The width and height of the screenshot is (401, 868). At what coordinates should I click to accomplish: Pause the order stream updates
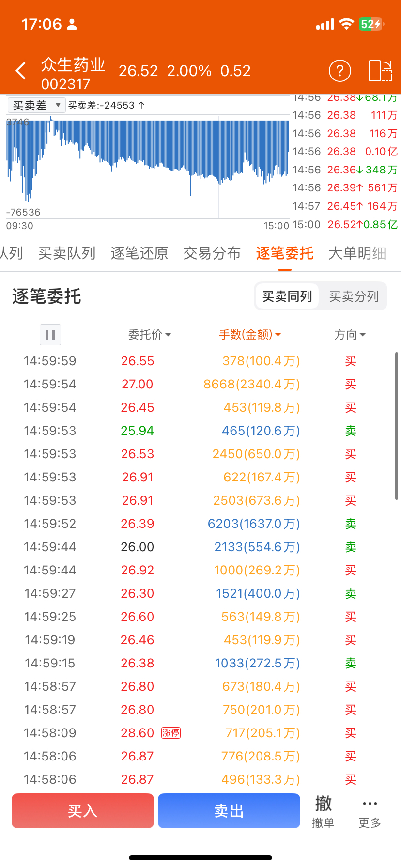(x=50, y=335)
